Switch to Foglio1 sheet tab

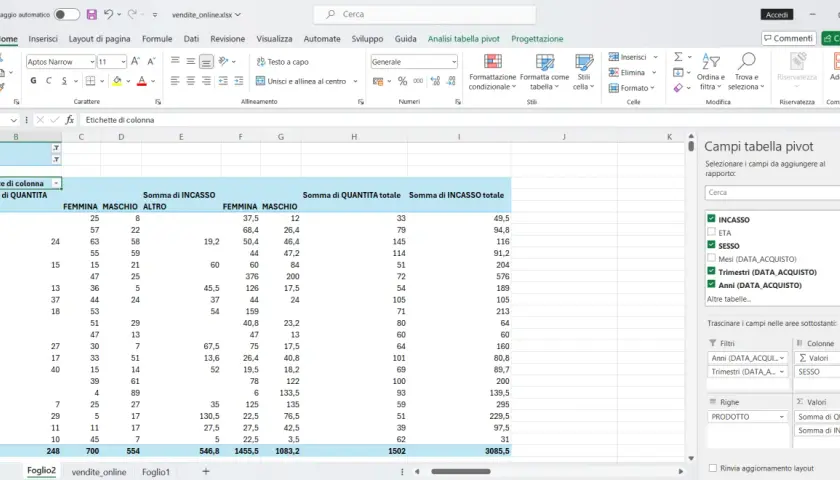pyautogui.click(x=156, y=472)
